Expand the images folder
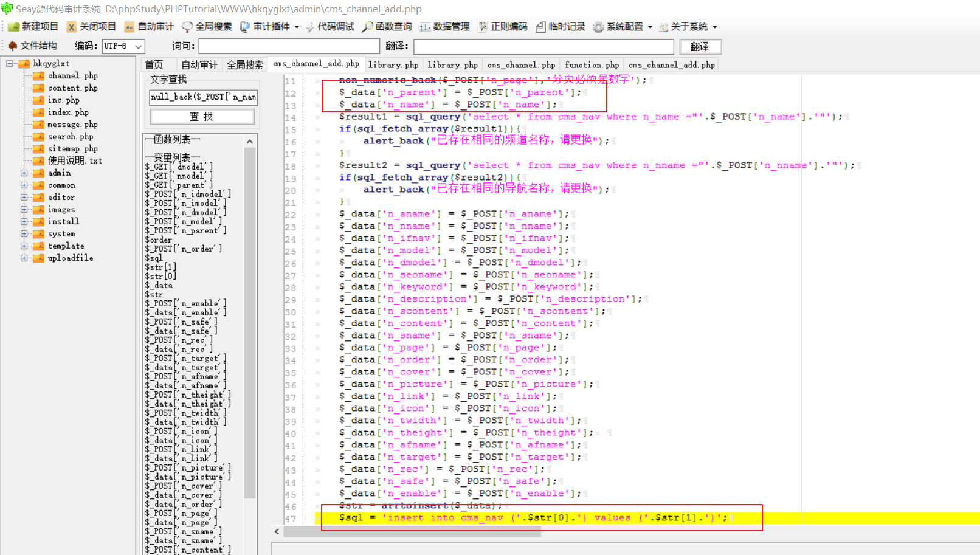Screen dimensions: 980x555 point(24,209)
